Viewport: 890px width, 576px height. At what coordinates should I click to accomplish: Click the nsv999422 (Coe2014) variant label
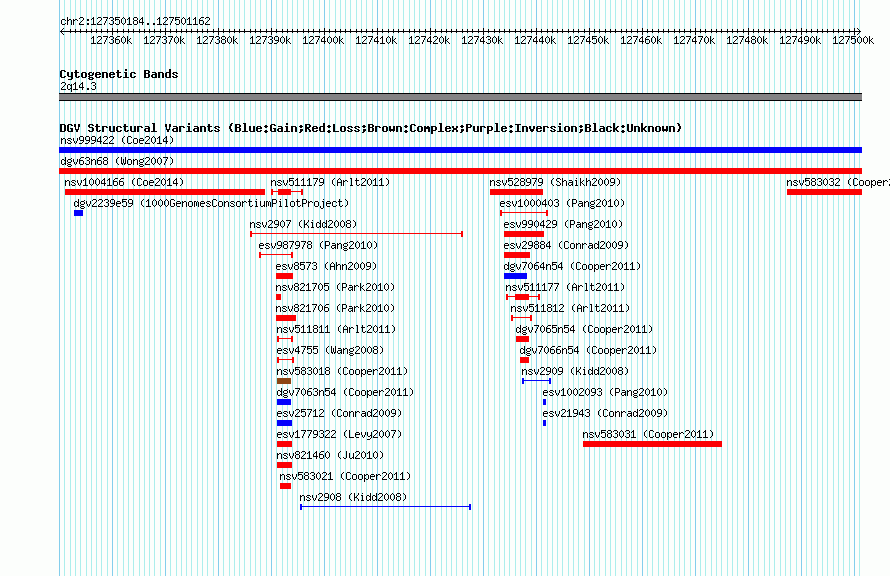117,140
